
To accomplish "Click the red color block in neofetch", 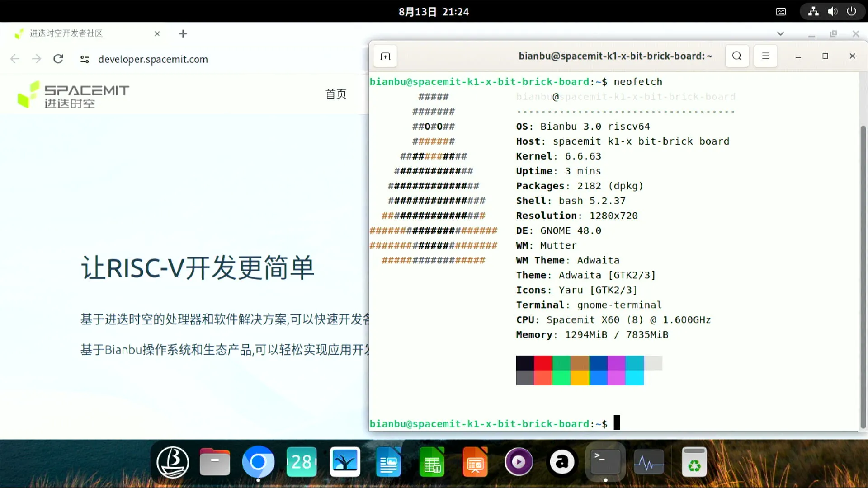I will (x=543, y=363).
